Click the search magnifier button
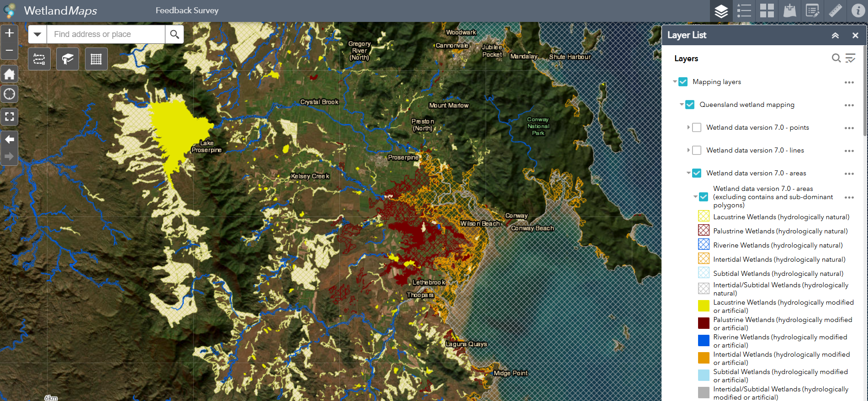The height and width of the screenshot is (401, 868). coord(175,34)
